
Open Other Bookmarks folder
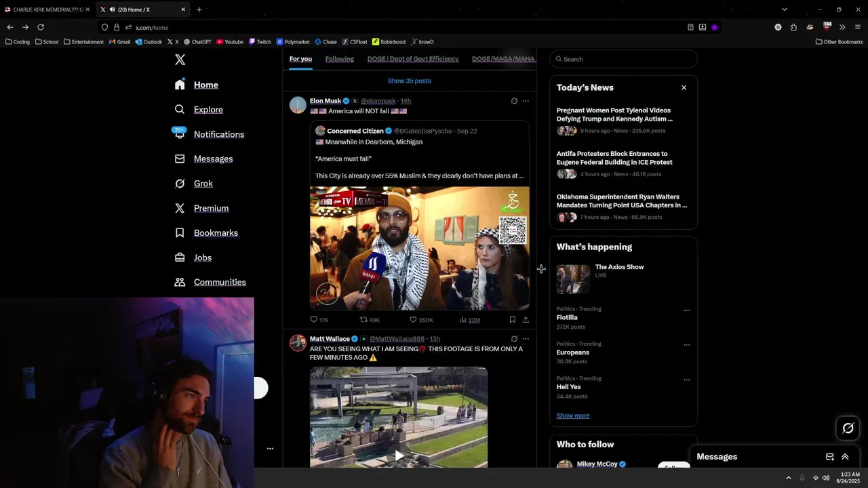coord(839,42)
